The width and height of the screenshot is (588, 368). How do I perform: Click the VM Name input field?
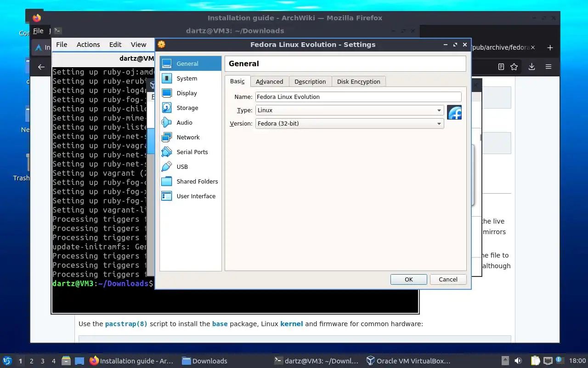358,97
